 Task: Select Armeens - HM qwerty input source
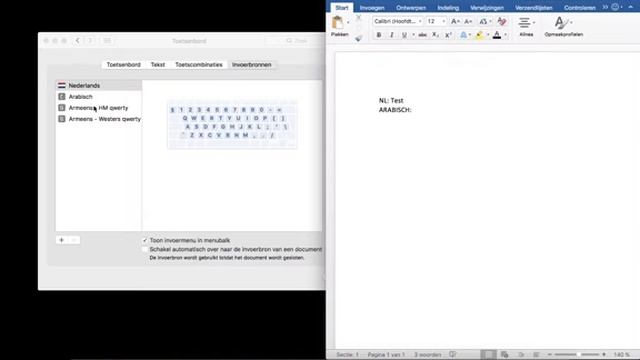[99, 108]
